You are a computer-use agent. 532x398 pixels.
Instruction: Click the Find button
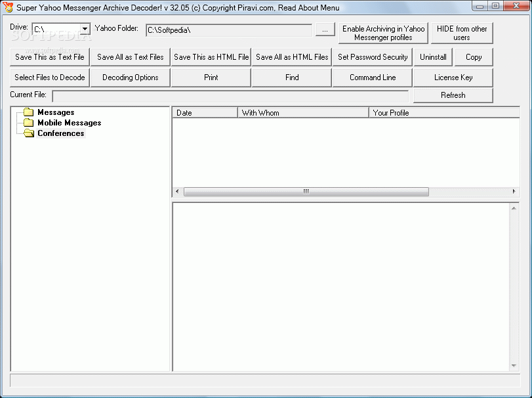[292, 77]
